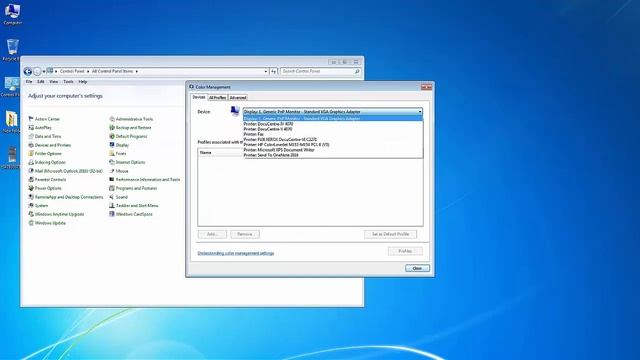Open the Sound speaker icon
The height and width of the screenshot is (360, 640).
click(x=112, y=197)
